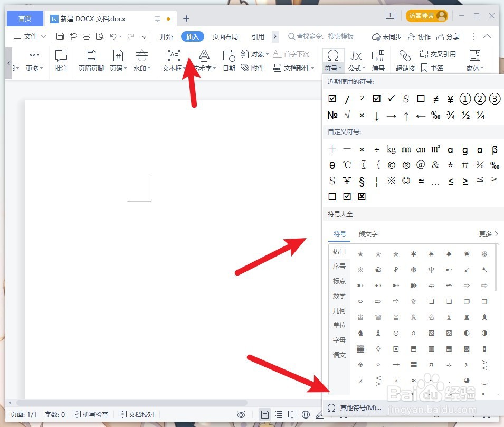Insert the ≈ approximately symbol in custom symbols
The width and height of the screenshot is (504, 427).
(421, 182)
